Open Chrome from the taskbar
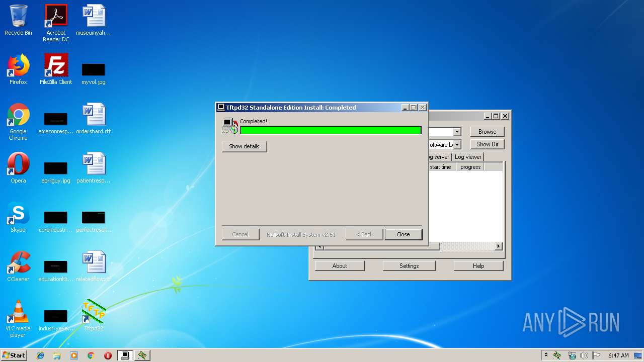 (91, 355)
